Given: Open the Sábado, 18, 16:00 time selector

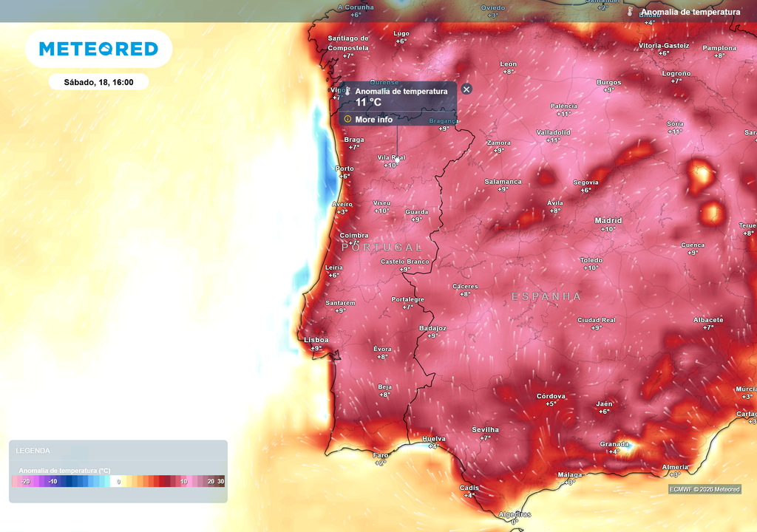Looking at the screenshot, I should 97,81.
